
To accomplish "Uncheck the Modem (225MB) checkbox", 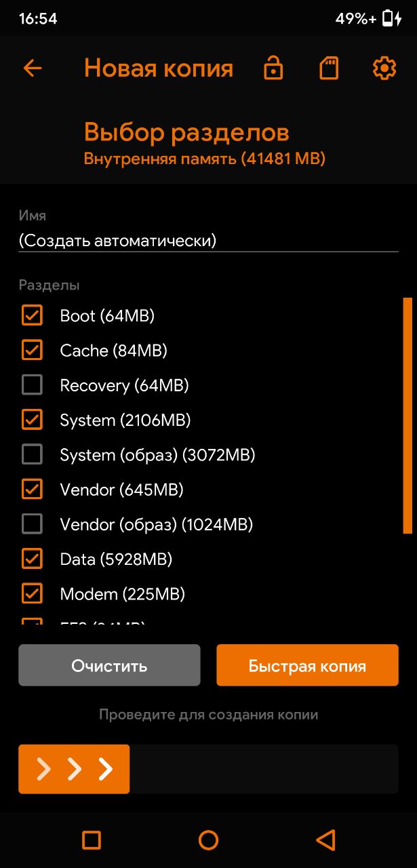I will pos(32,594).
